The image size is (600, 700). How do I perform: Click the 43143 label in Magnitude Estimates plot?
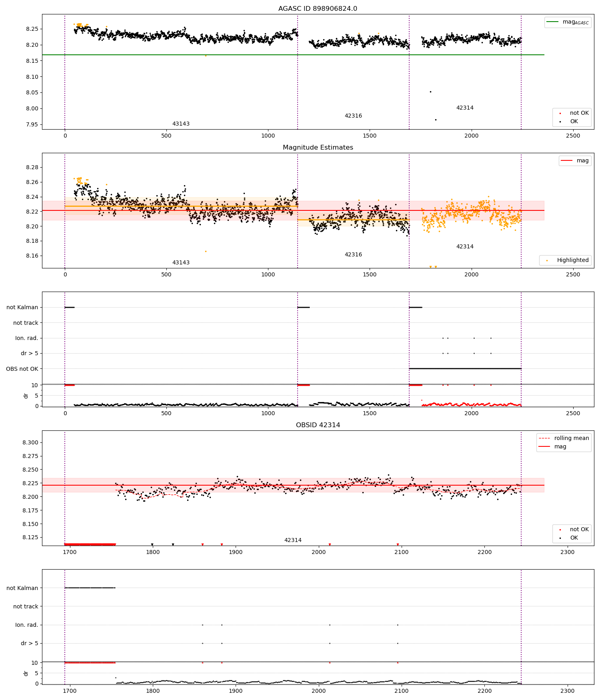coord(181,263)
